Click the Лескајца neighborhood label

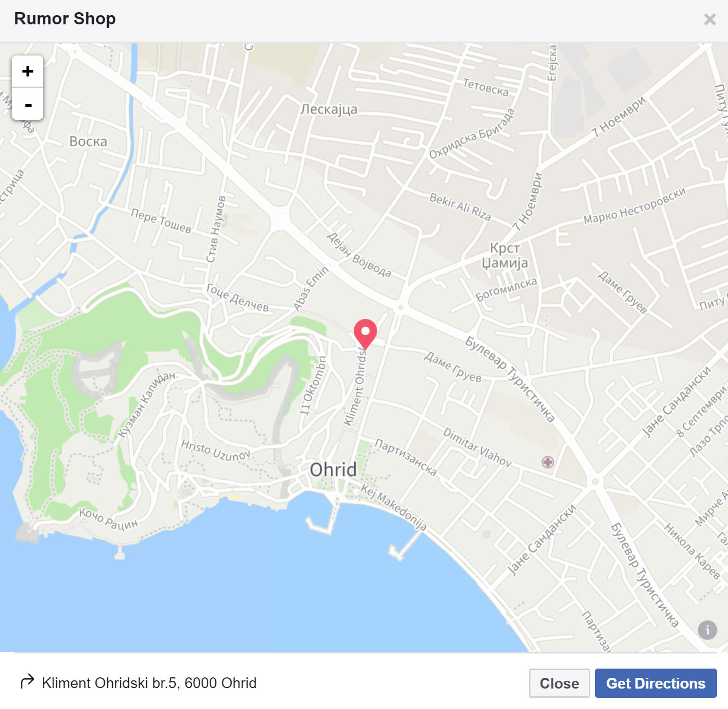pyautogui.click(x=329, y=109)
